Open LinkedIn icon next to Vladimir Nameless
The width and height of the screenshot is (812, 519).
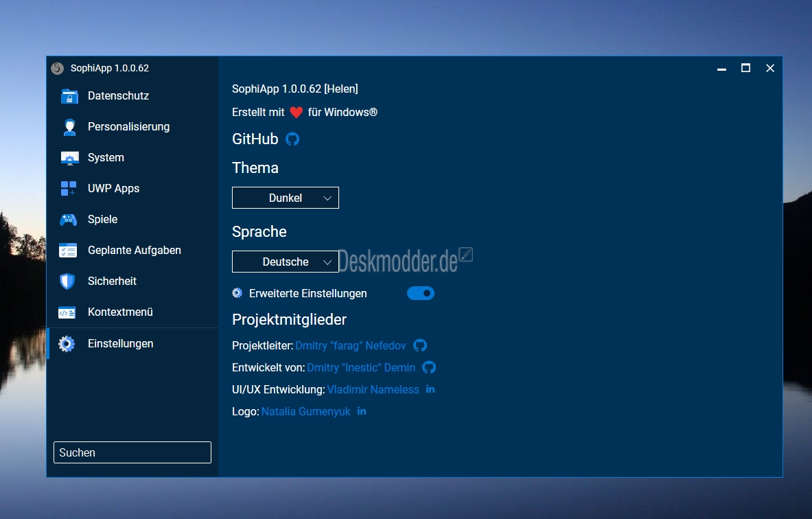(x=430, y=389)
